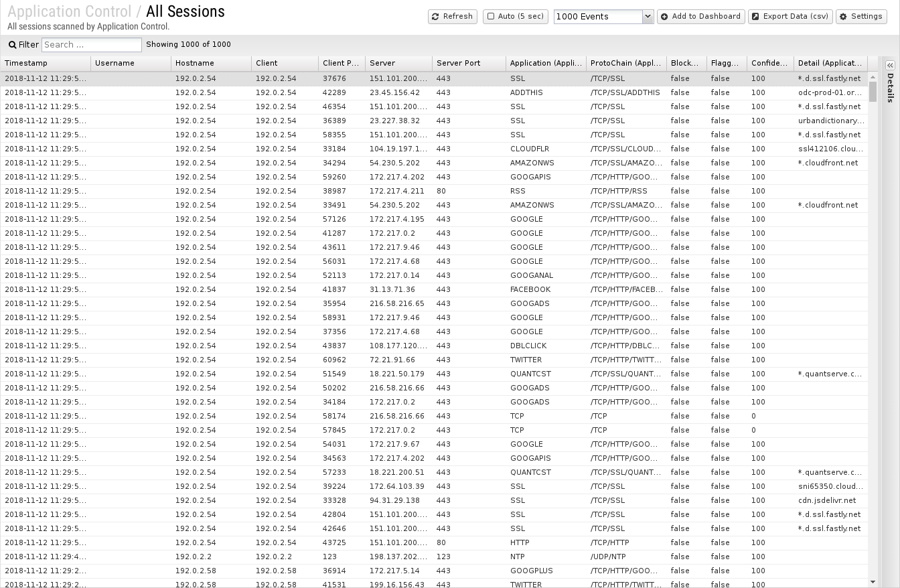Sort by Client column header

coord(285,63)
